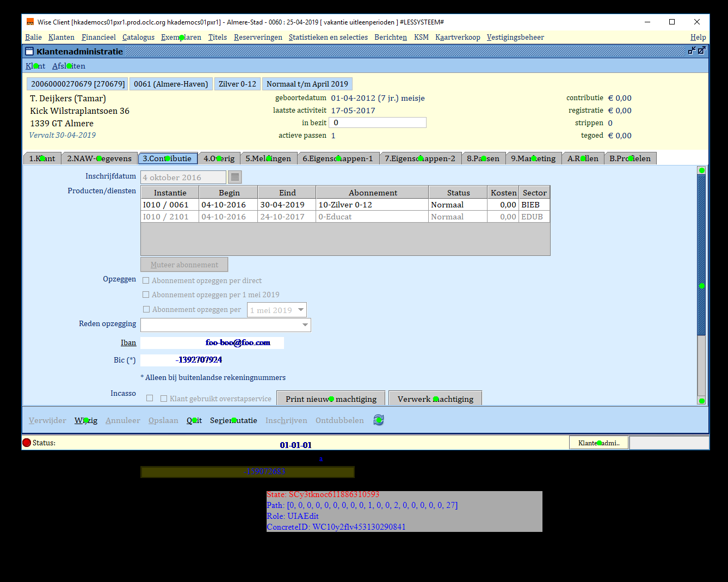Image resolution: width=728 pixels, height=582 pixels.
Task: Click the 'in bezit' input field
Action: coord(378,122)
